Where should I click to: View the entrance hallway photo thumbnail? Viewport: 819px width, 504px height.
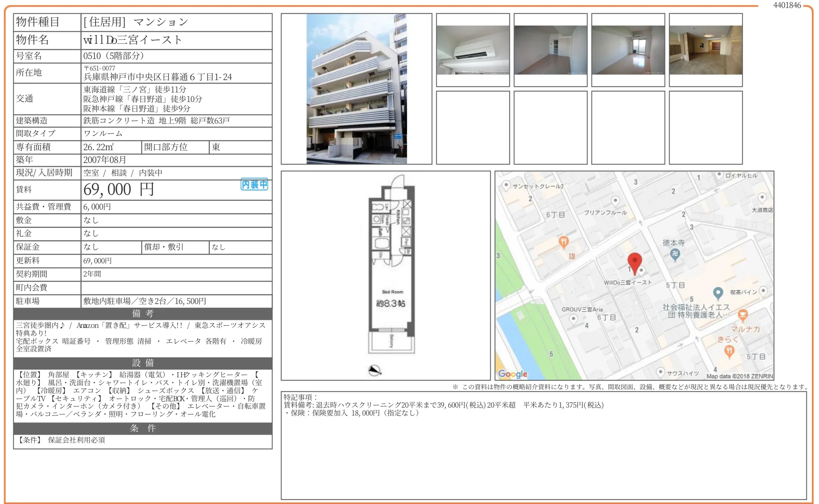click(705, 49)
